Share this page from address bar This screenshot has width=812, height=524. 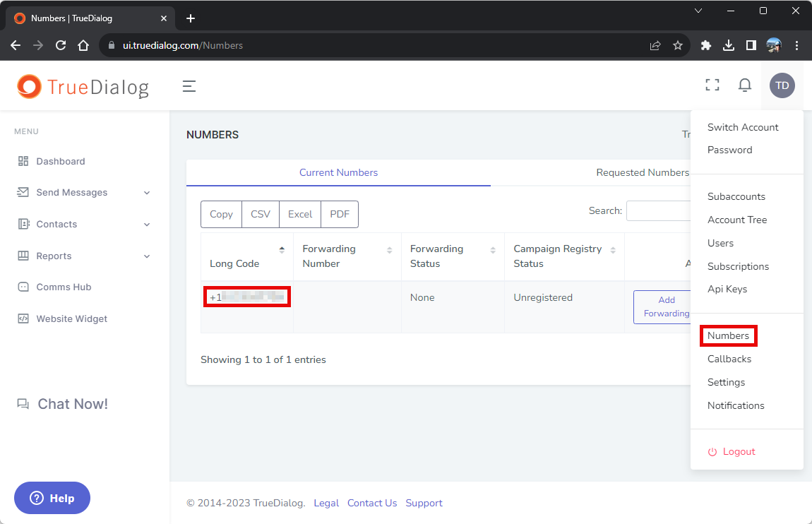(x=655, y=46)
